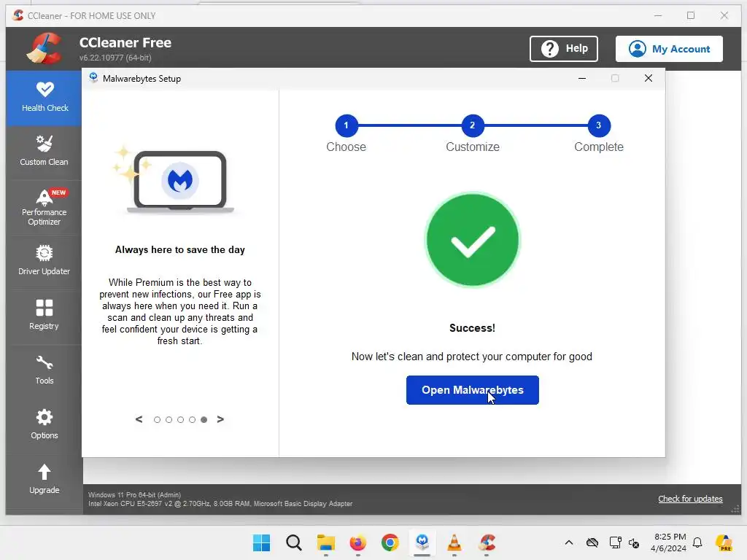Image resolution: width=747 pixels, height=560 pixels.
Task: Select third carousel page dot
Action: tap(181, 419)
